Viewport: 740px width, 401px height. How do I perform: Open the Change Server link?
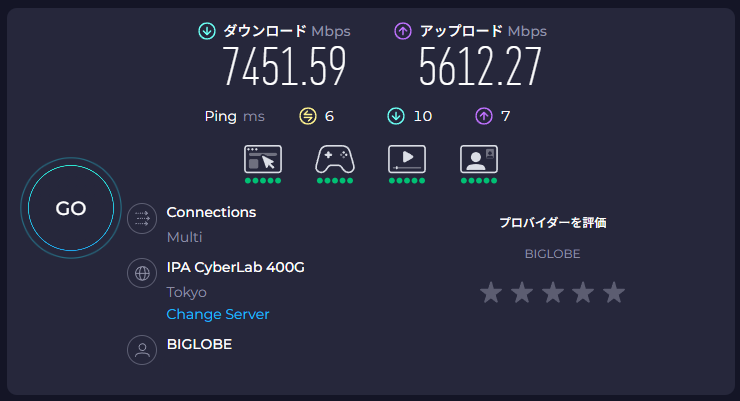[x=218, y=314]
